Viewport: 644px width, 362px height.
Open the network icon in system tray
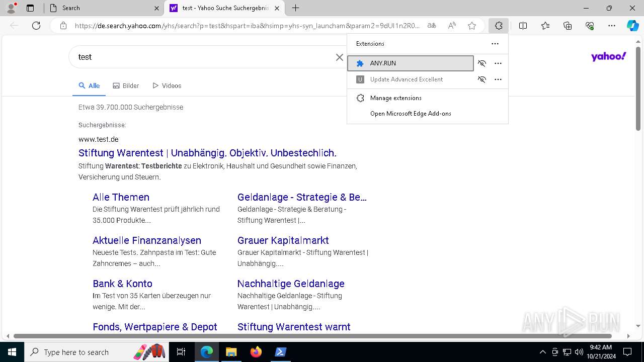tap(567, 352)
